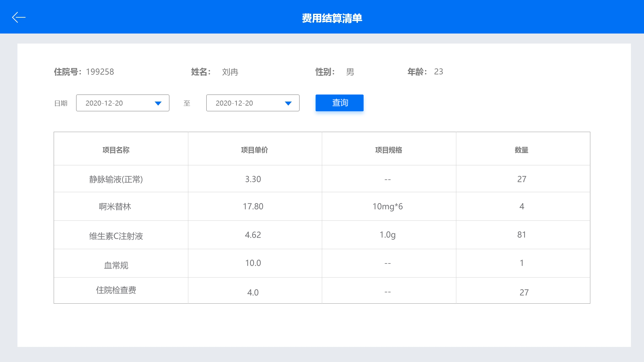Screen dimensions: 644x362
Task: Click unit price 10.0
Action: click(x=253, y=263)
